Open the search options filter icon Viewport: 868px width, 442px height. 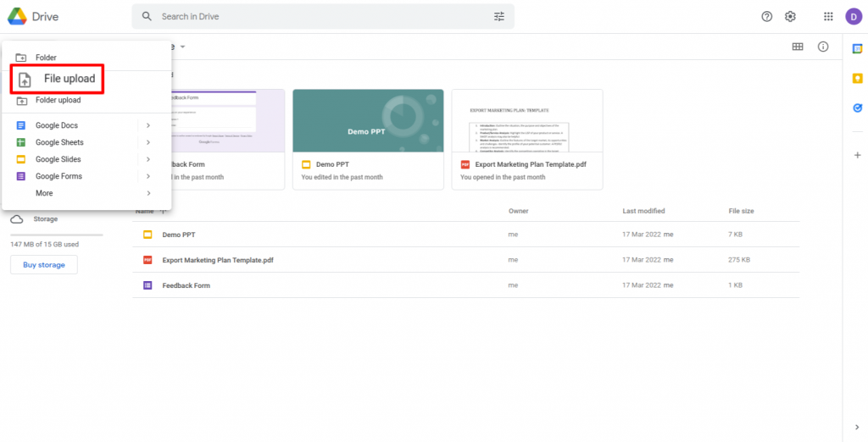tap(499, 16)
